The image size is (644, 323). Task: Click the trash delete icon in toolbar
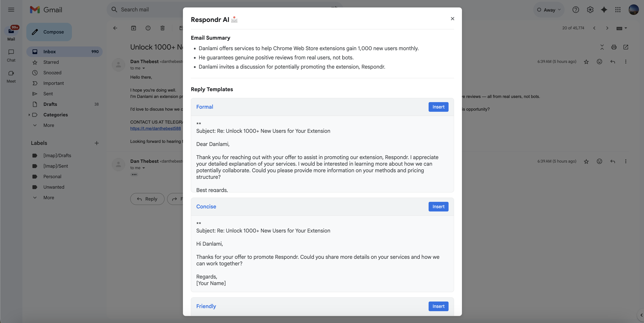tap(163, 28)
